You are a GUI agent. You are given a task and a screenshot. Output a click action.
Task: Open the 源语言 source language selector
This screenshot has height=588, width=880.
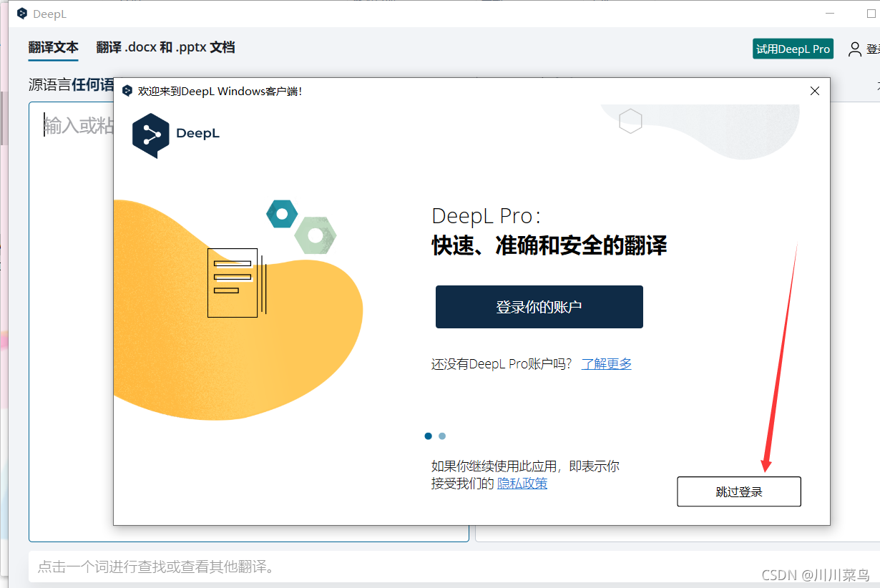[x=72, y=85]
